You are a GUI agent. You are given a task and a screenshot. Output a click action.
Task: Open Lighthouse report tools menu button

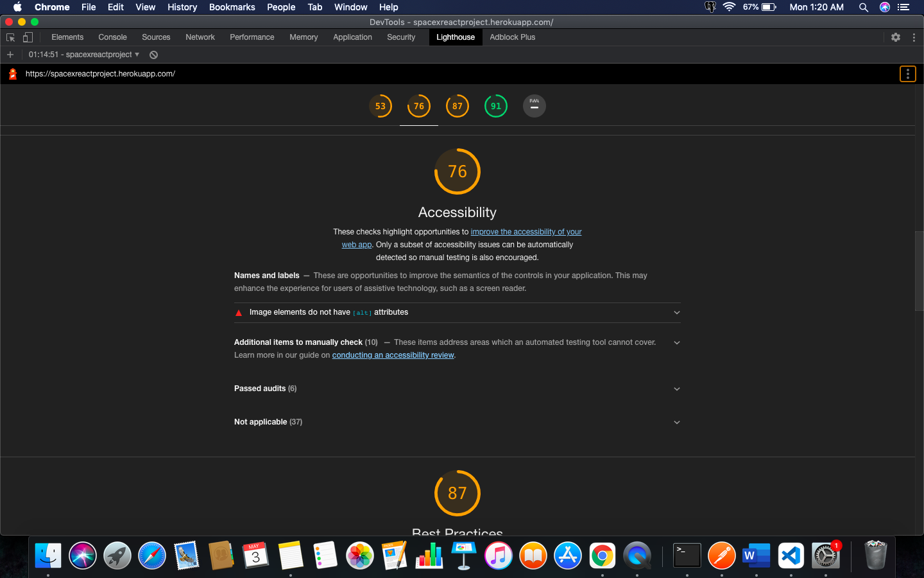pyautogui.click(x=907, y=74)
